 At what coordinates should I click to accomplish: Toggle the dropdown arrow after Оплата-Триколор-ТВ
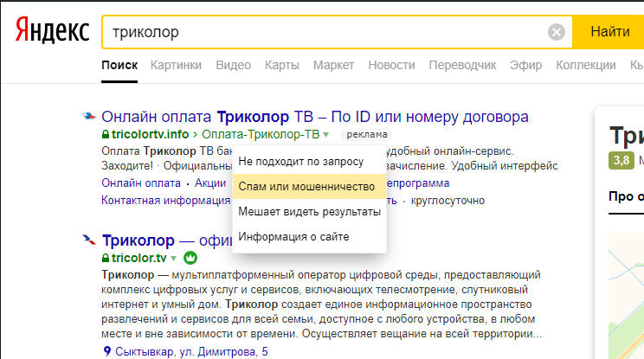pos(325,135)
